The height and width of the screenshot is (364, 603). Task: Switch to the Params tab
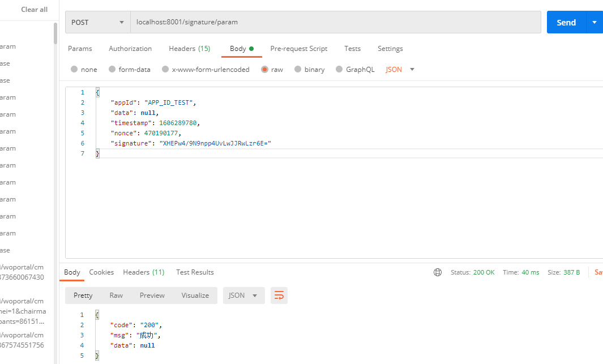pyautogui.click(x=80, y=49)
